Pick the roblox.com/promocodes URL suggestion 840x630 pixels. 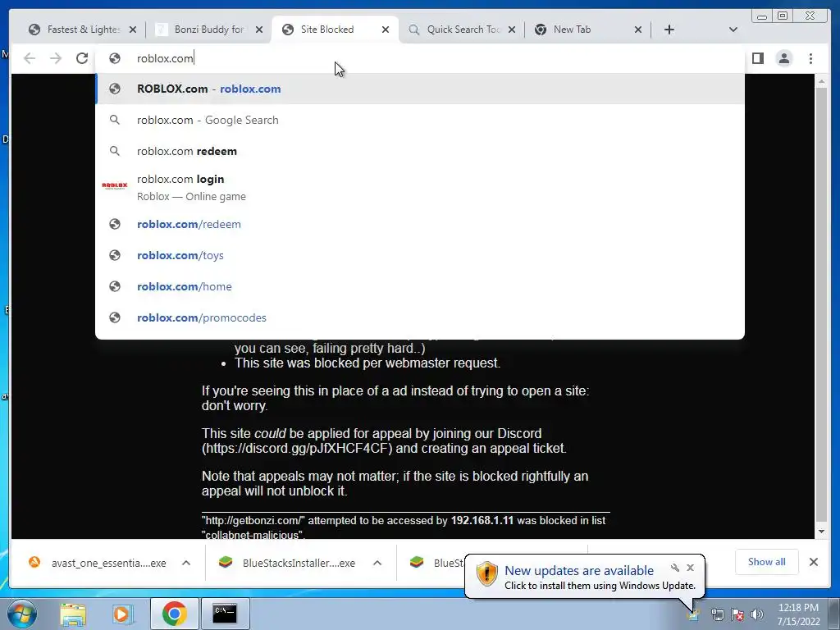(x=419, y=317)
